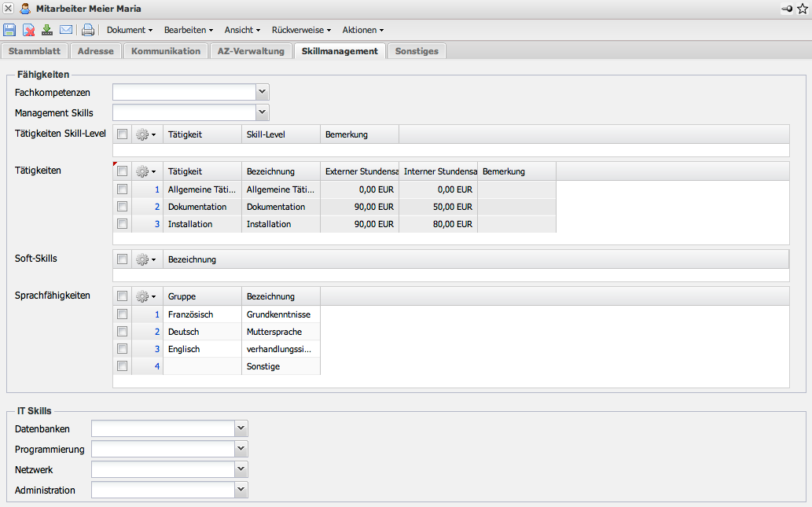Open the gear menu in Sprachfähigkeiten table
This screenshot has height=507, width=812.
tap(145, 296)
